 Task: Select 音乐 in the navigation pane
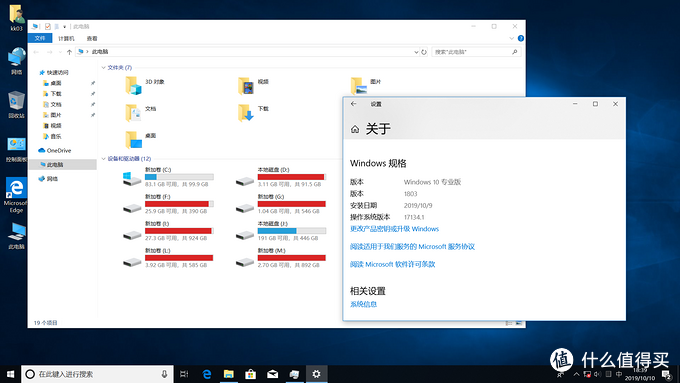56,136
